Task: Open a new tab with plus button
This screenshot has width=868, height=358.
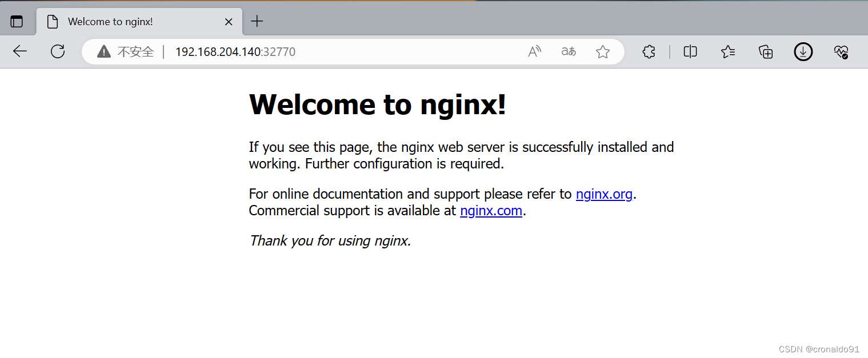Action: click(257, 22)
